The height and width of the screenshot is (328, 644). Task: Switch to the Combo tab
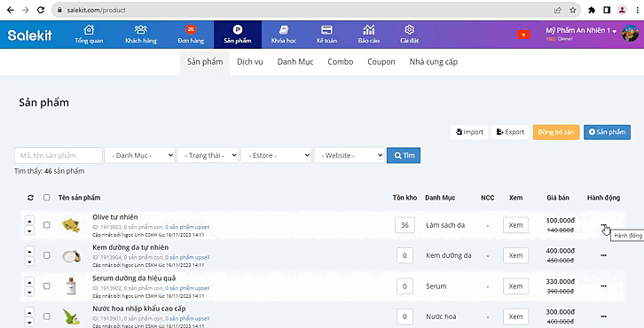(x=341, y=62)
